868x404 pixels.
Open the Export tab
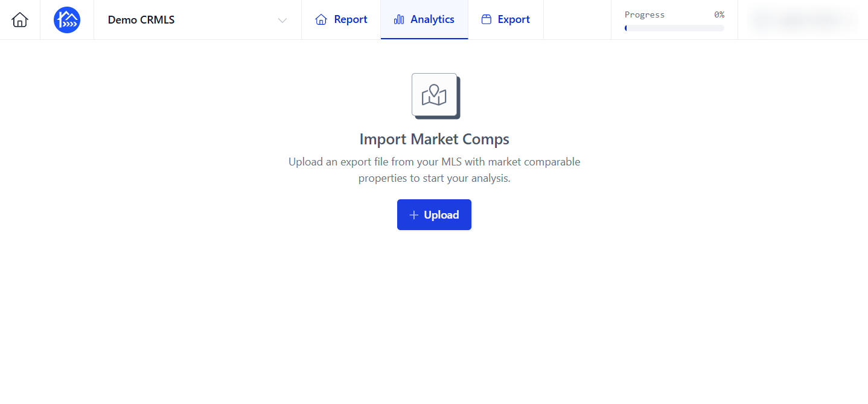click(x=506, y=20)
